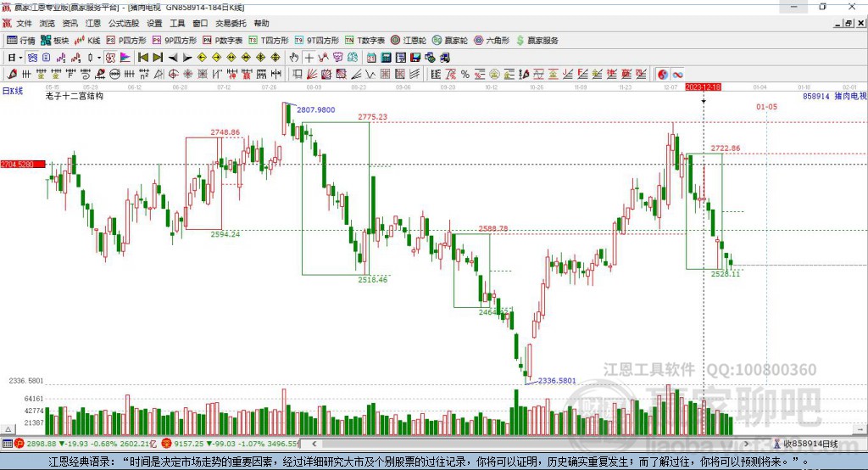
Task: Launch the 江恩轮 Gann wheel
Action: (408, 41)
